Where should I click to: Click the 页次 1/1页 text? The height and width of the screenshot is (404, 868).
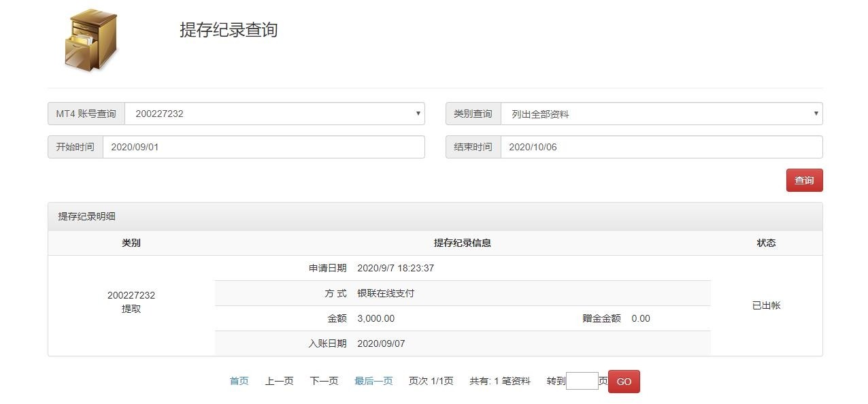click(x=431, y=381)
